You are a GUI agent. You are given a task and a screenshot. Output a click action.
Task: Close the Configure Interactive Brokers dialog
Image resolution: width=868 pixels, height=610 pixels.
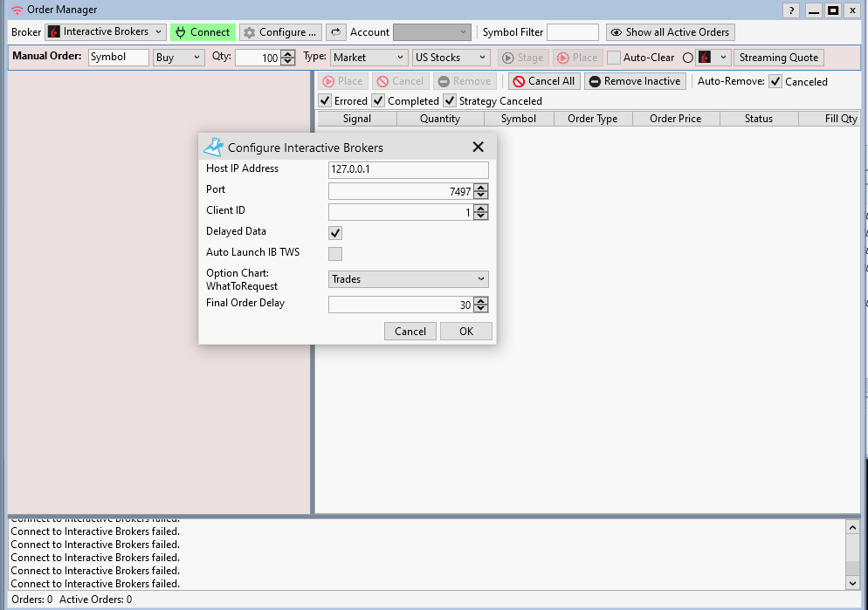pos(478,147)
